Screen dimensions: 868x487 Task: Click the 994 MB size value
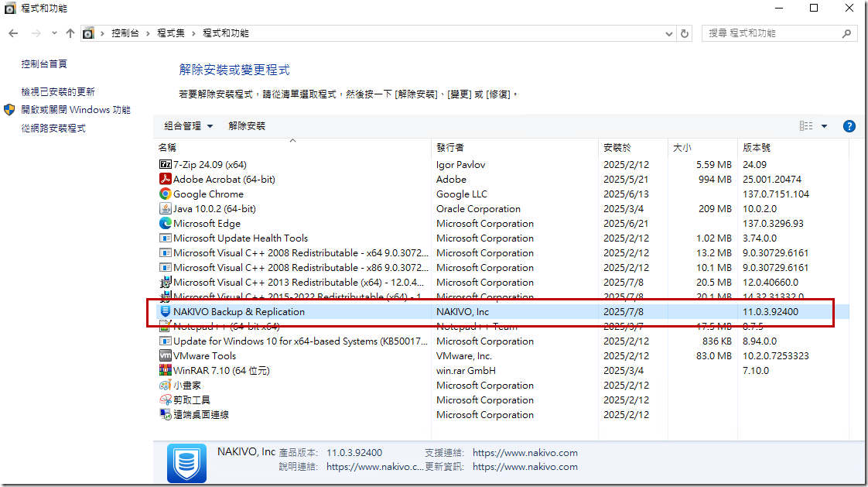(715, 179)
